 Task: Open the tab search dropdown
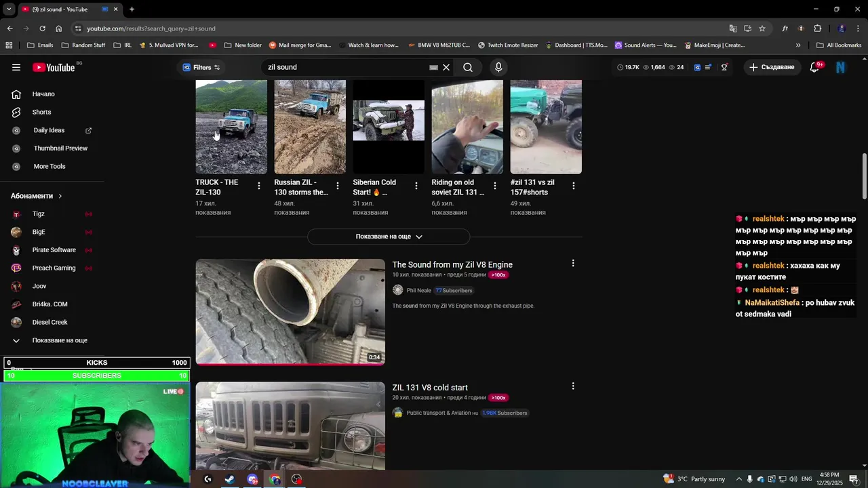tap(9, 9)
